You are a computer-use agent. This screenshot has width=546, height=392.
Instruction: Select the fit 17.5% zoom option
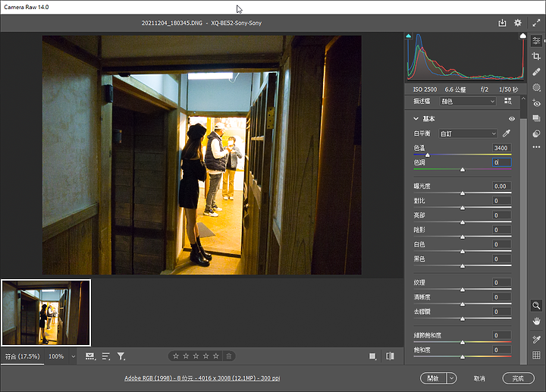pos(22,356)
